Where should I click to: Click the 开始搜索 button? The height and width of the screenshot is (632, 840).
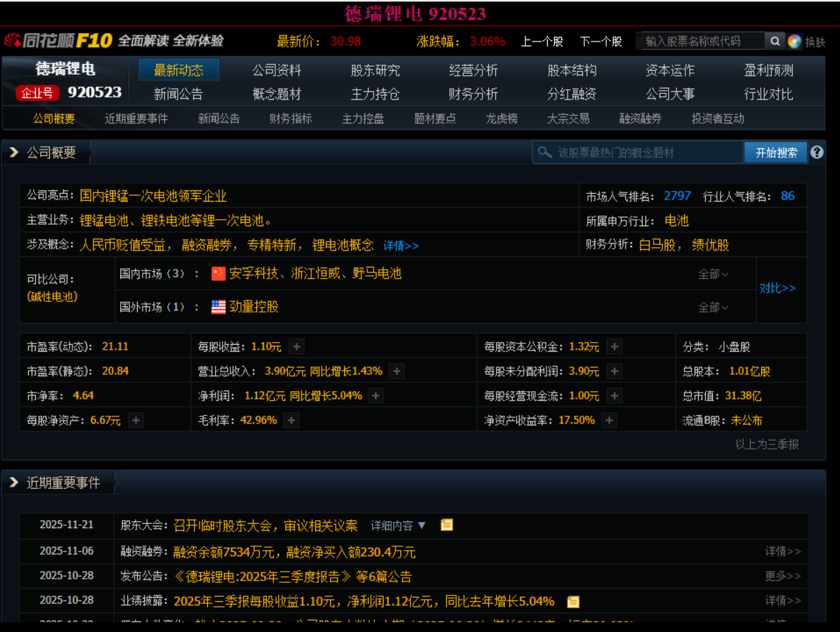[x=776, y=152]
